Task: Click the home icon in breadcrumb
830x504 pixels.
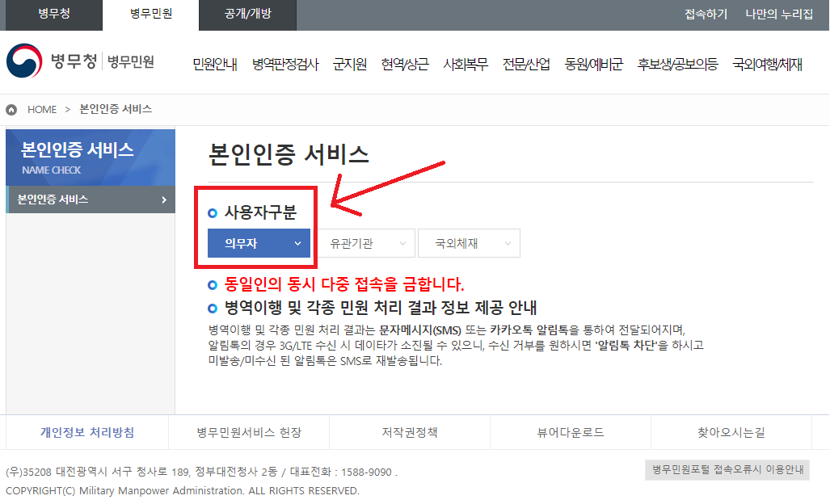Action: pos(12,109)
